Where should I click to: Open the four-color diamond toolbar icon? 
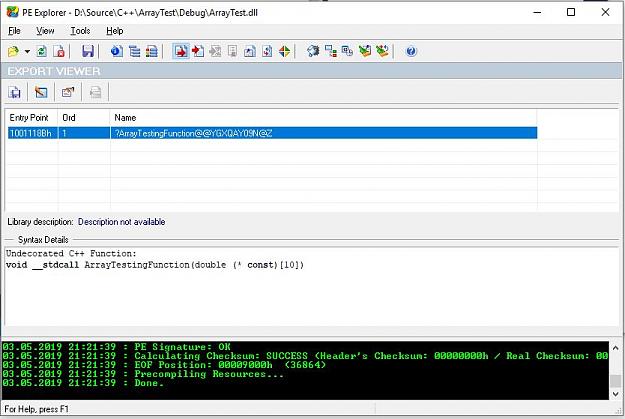(x=284, y=51)
